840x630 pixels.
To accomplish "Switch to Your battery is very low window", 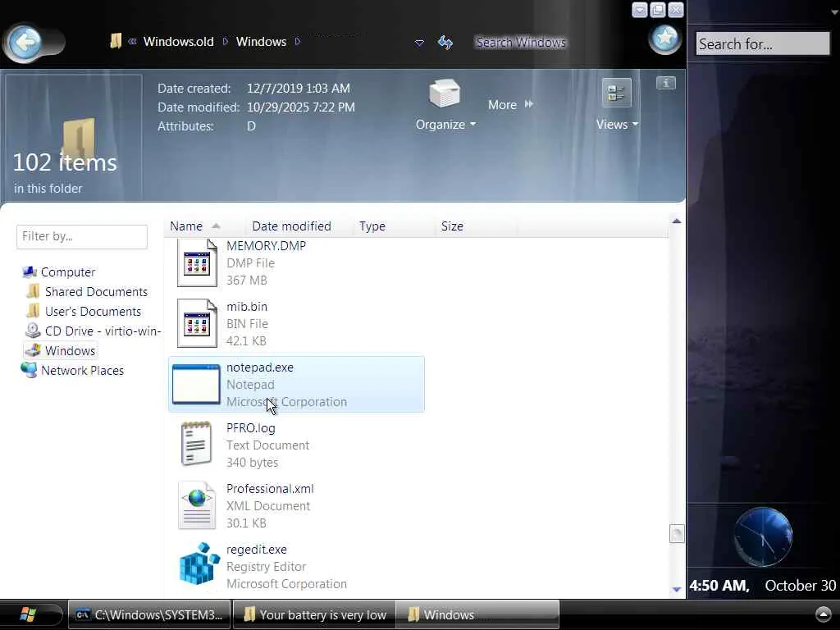I will click(314, 615).
